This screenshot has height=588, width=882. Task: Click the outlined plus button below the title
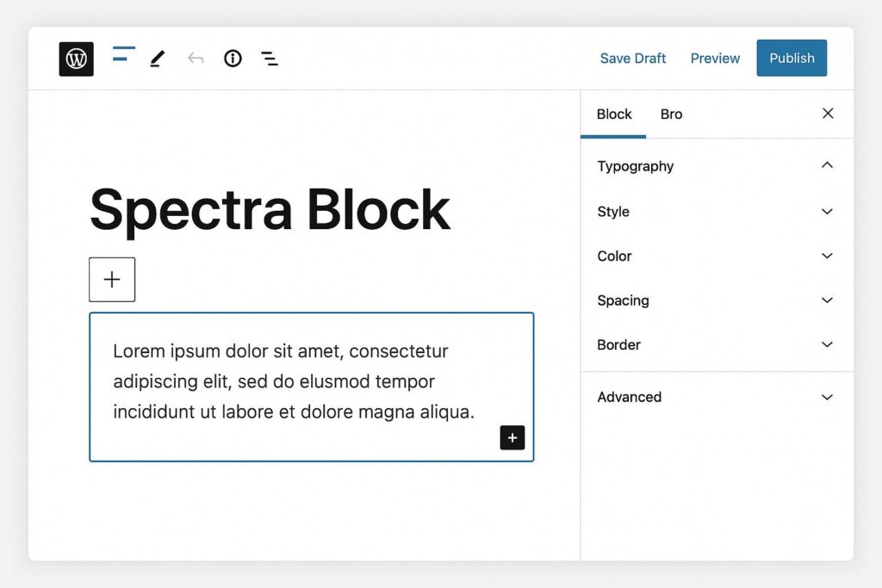[112, 279]
